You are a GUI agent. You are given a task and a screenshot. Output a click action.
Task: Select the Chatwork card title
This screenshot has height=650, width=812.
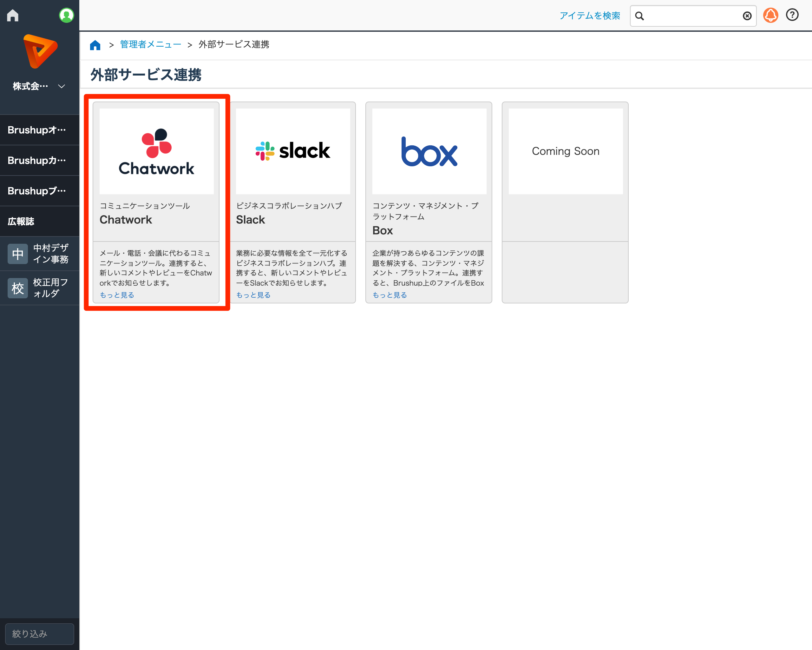[126, 220]
